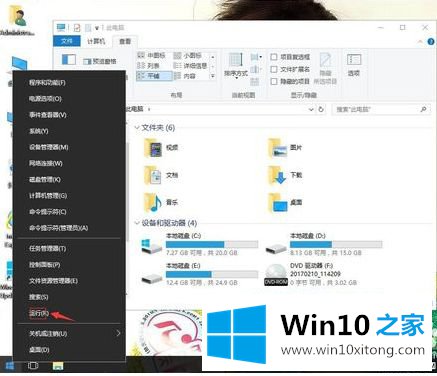Screen dimensions: 437x376
Task: Open the Documents (文档) folder icon
Action: click(x=153, y=175)
